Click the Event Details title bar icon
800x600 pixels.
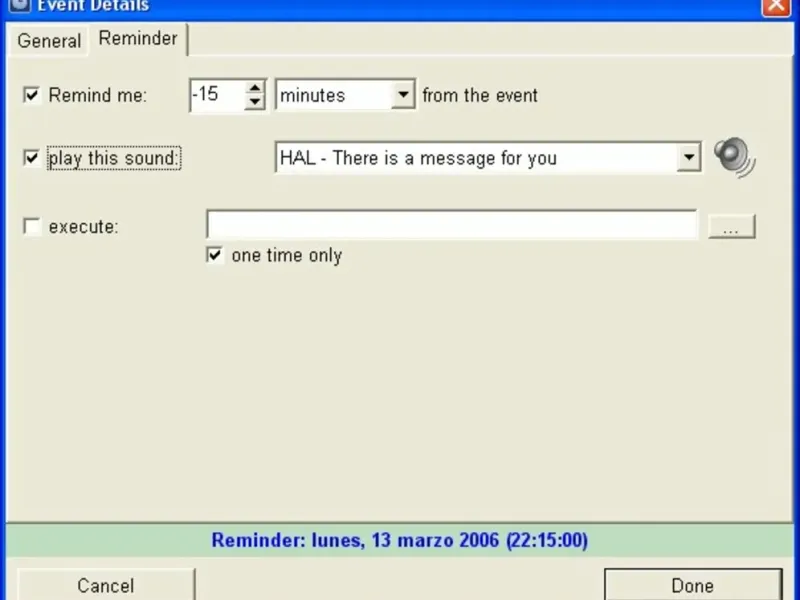[19, 5]
